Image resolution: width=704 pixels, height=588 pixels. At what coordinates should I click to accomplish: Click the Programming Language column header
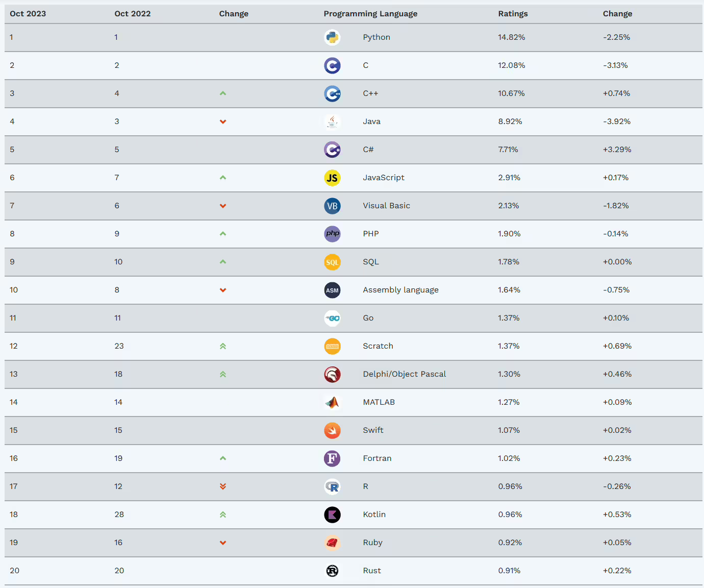pos(370,14)
